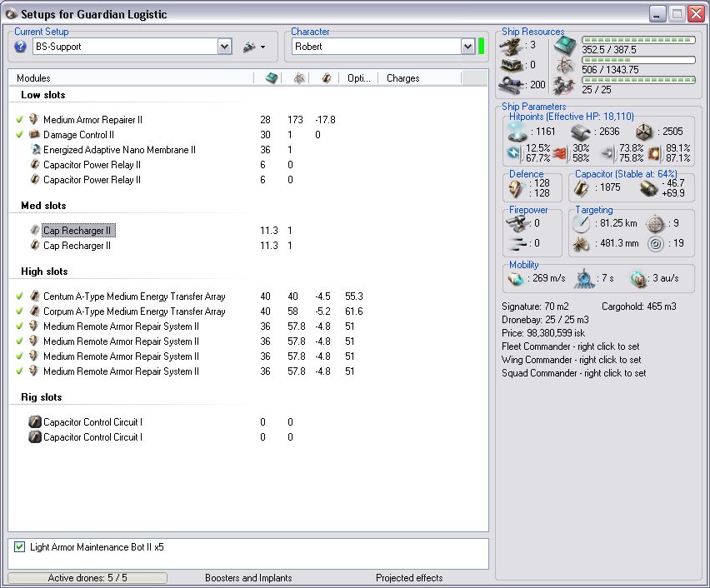The width and height of the screenshot is (710, 588).
Task: Select the Active drones: 5 / 5 tab
Action: coord(87,577)
